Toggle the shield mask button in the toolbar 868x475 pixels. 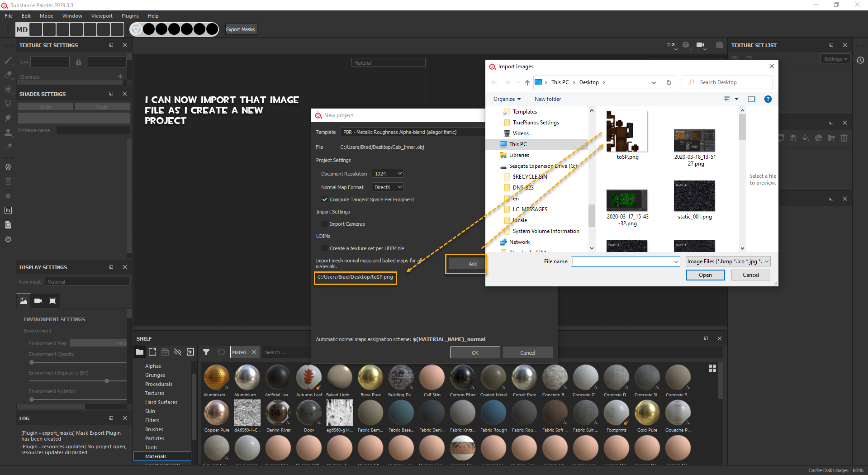point(136,29)
